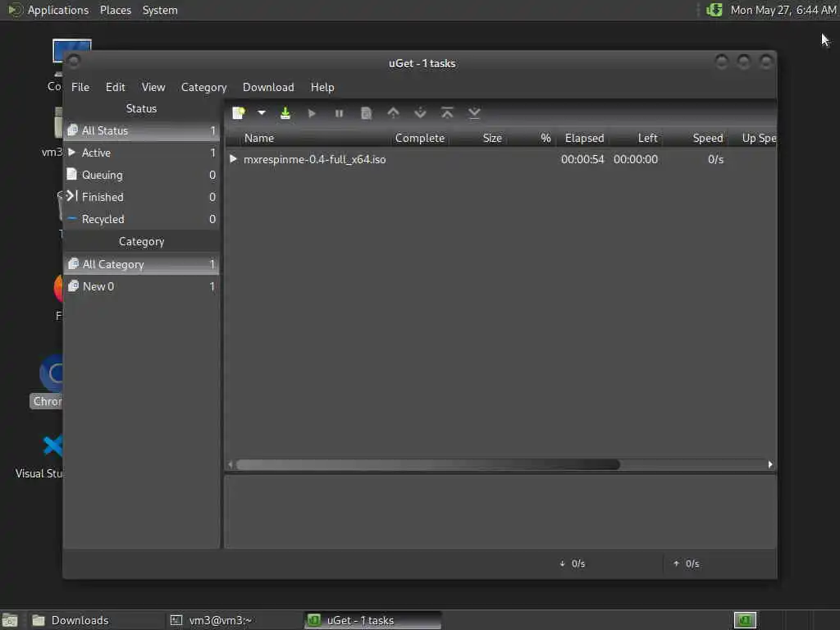The image size is (840, 630).
Task: Filter downloads by Active status
Action: (x=141, y=153)
